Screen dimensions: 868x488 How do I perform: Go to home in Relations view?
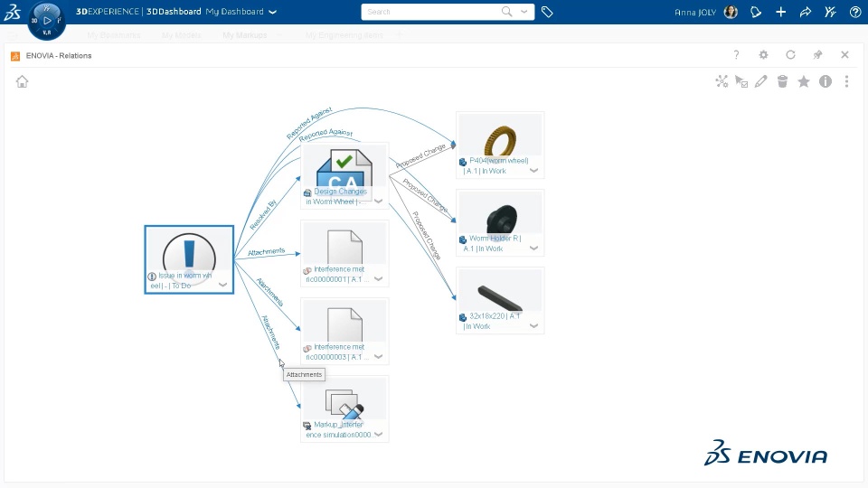pos(22,82)
